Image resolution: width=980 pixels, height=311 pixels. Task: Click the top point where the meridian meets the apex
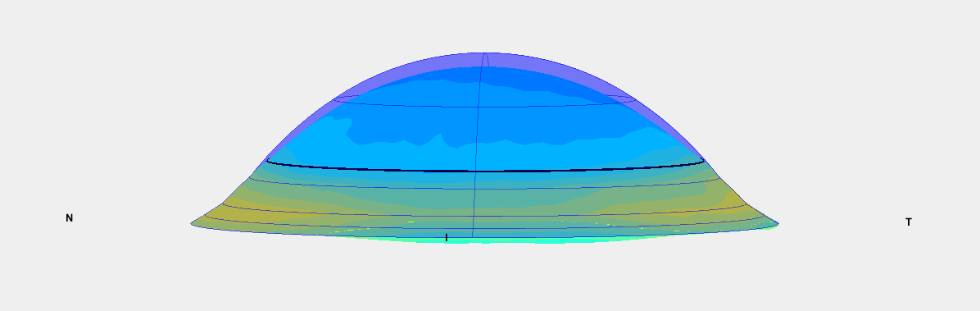[x=485, y=54]
